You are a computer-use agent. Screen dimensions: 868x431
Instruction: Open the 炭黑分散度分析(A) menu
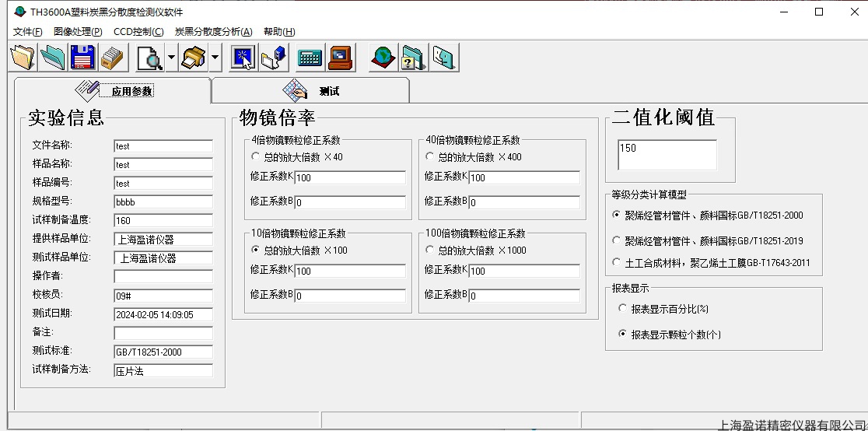(213, 32)
